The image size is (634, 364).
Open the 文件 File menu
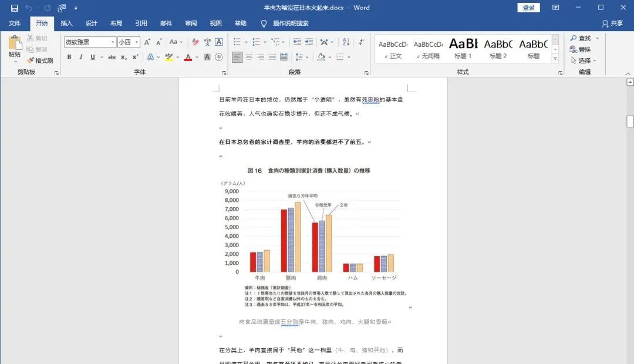coord(15,23)
